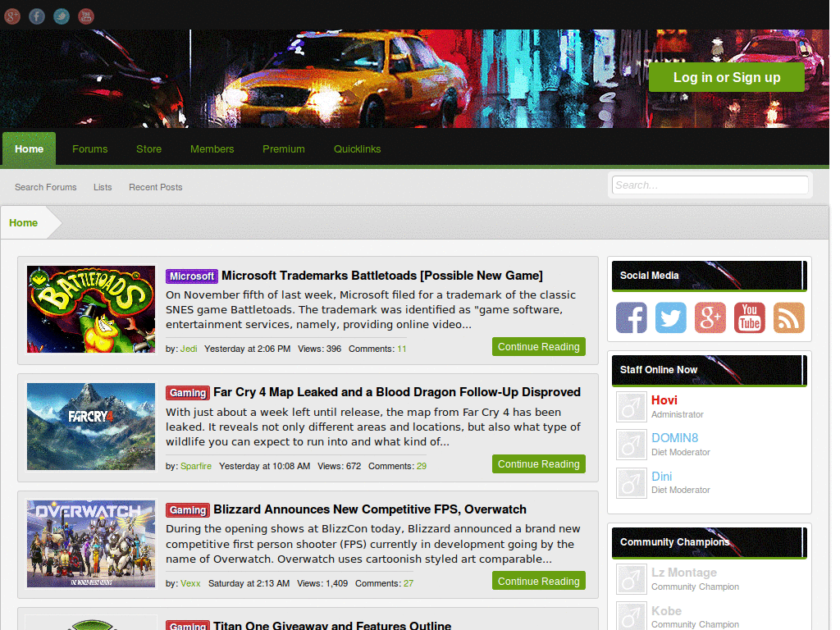Open Overwatch comments count 27

point(409,583)
